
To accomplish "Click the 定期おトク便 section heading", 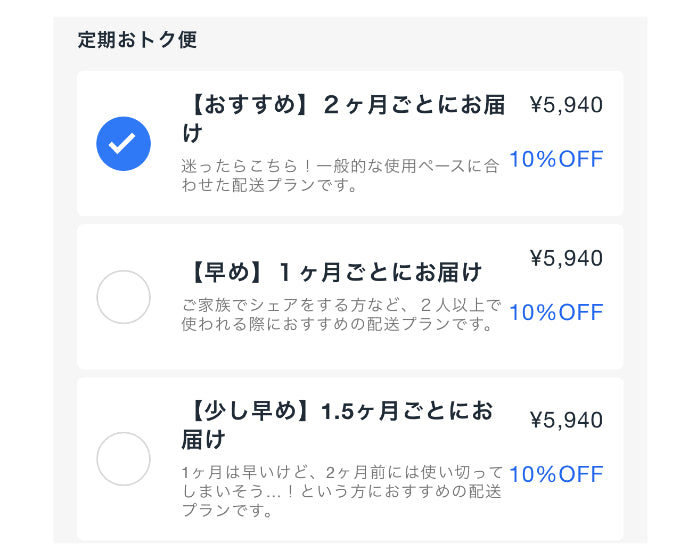I will (x=137, y=41).
